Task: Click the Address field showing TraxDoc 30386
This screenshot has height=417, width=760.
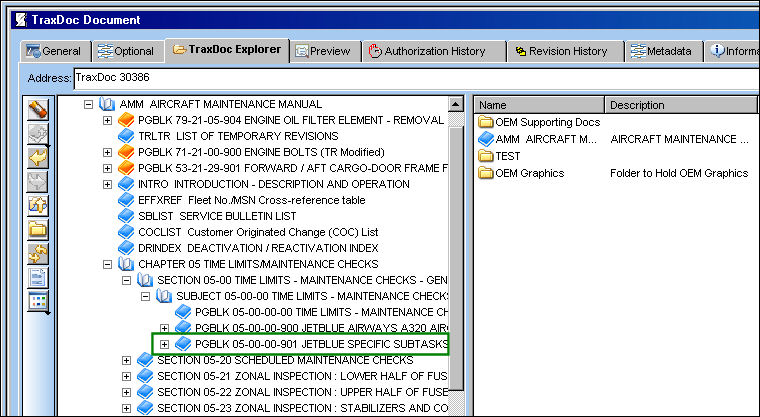Action: 416,78
